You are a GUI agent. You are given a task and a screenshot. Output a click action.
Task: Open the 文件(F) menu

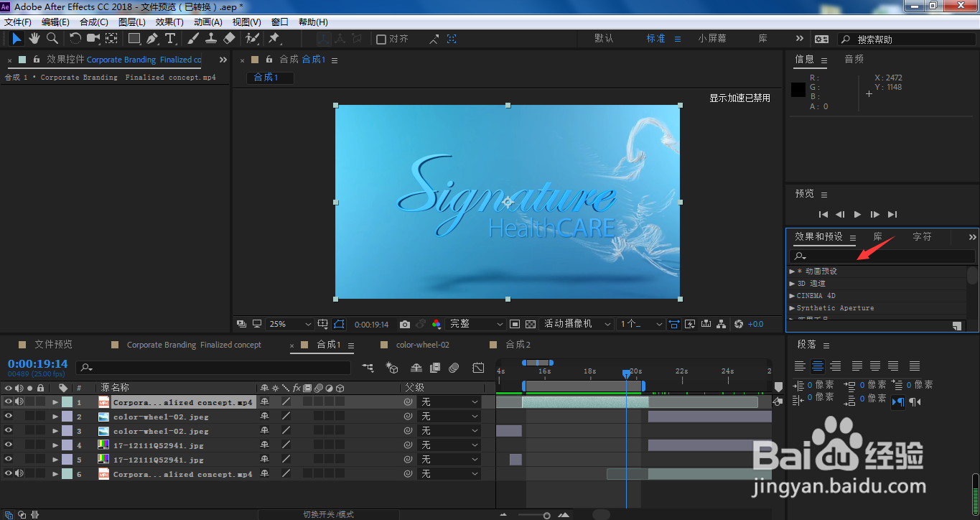pyautogui.click(x=18, y=22)
